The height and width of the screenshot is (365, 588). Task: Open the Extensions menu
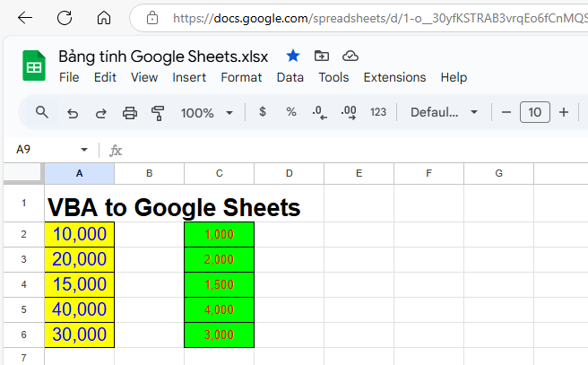tap(394, 77)
